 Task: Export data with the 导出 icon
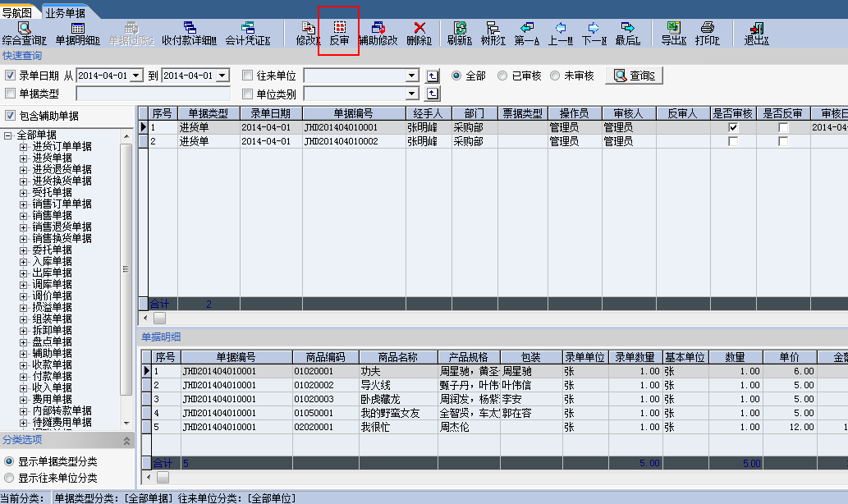click(x=673, y=34)
